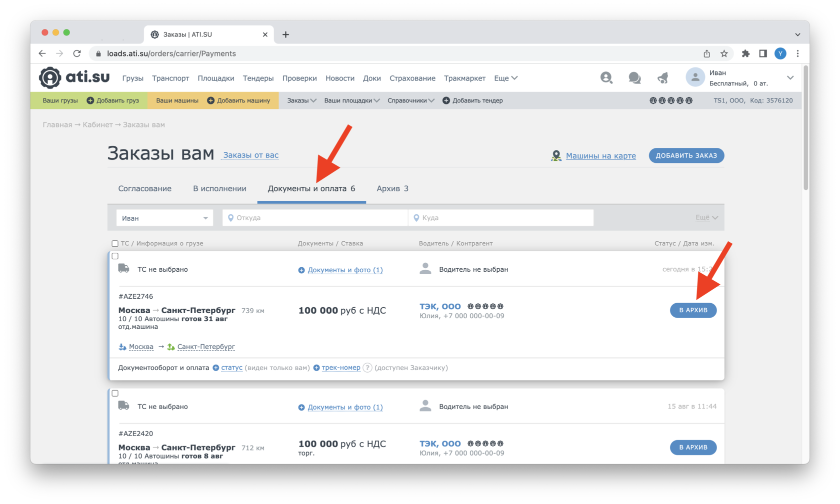Image resolution: width=840 pixels, height=504 pixels.
Task: Click the driver silhouette icon in order #AZE2420
Action: [x=425, y=406]
